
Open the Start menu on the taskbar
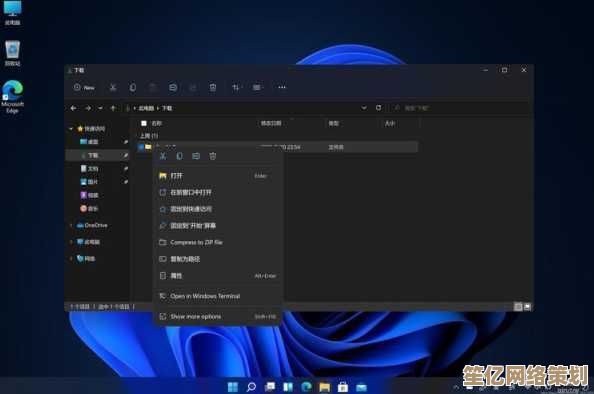point(233,387)
